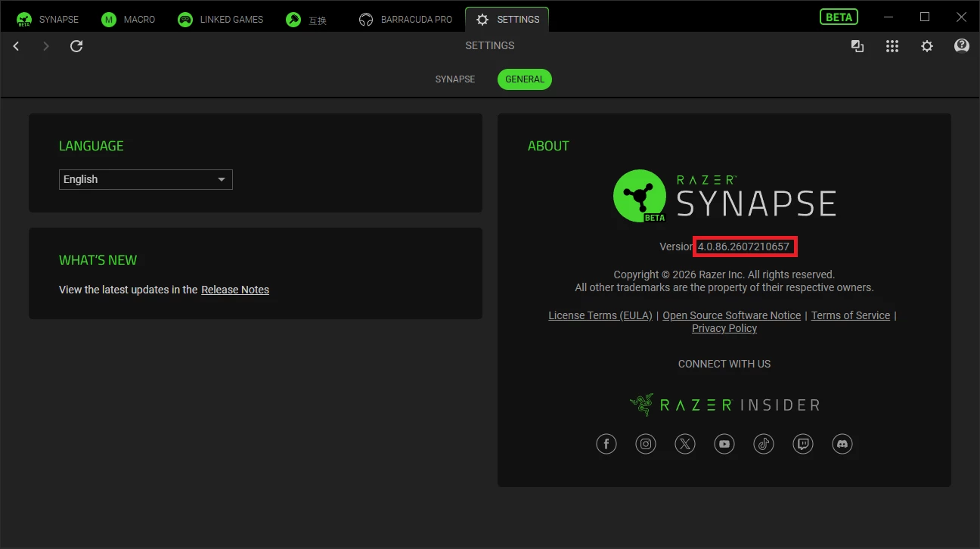Select the SETTINGS tab
The width and height of the screenshot is (980, 549).
tap(507, 20)
